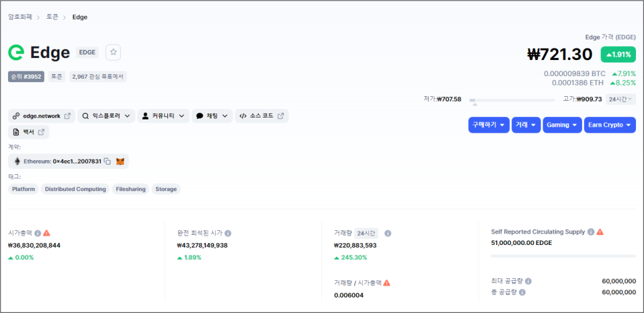Select the Storage tag
This screenshot has height=313, width=644.
pyautogui.click(x=166, y=189)
